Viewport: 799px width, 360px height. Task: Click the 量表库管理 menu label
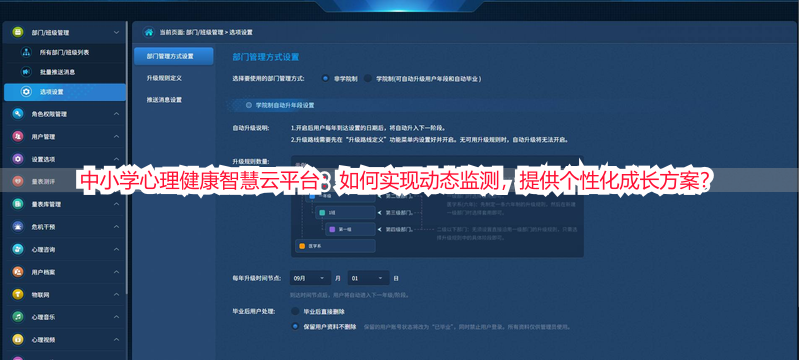[x=46, y=204]
